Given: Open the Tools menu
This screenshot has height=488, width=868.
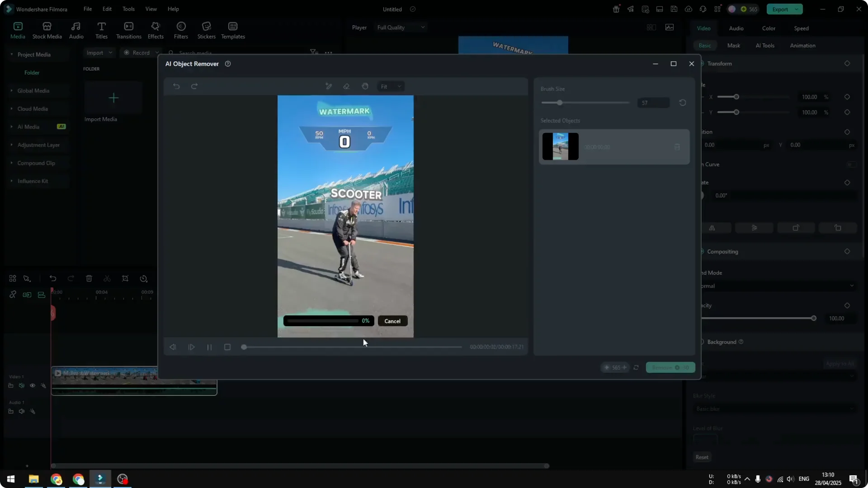Looking at the screenshot, I should coord(128,9).
